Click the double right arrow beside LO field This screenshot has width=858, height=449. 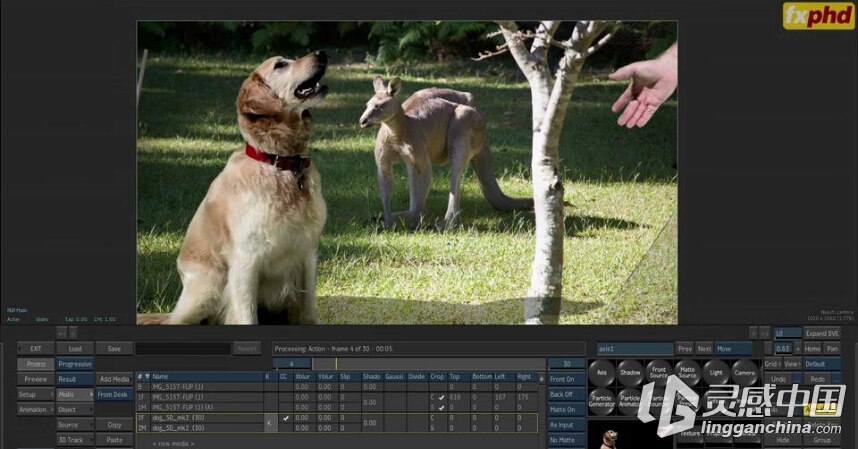coord(764,333)
